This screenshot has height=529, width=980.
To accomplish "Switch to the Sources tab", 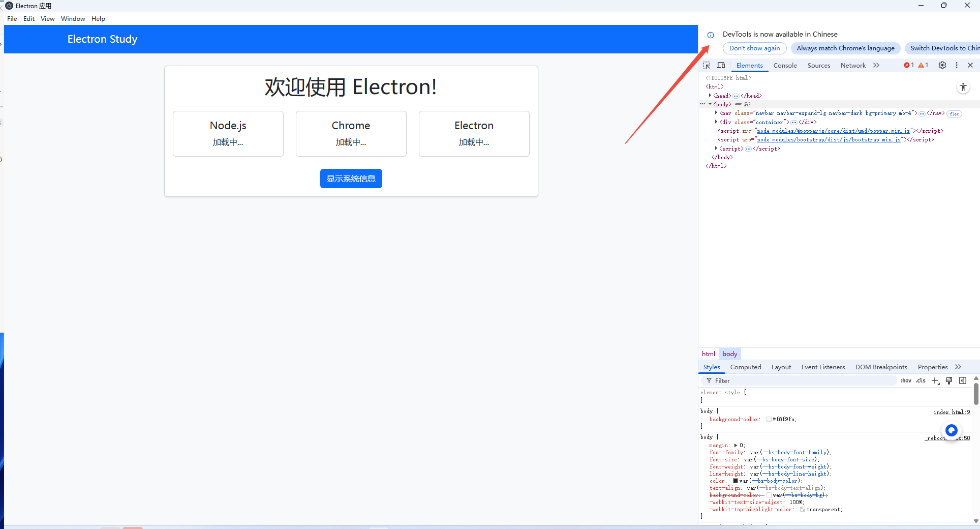I will pos(819,65).
